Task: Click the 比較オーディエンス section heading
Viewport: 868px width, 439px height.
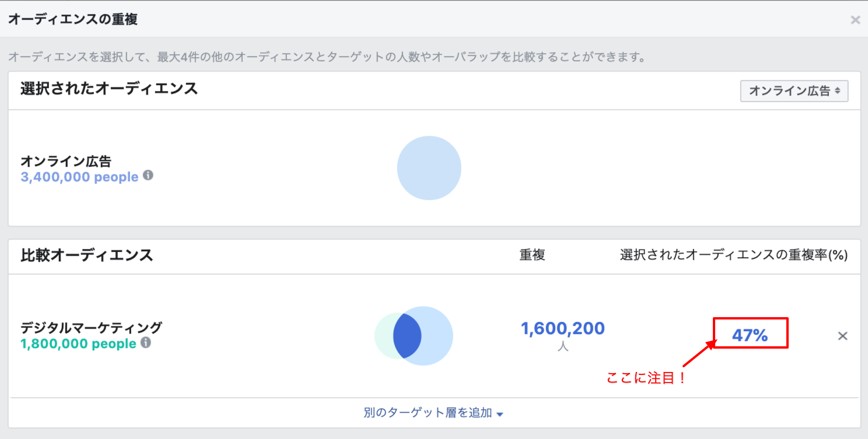Action: point(86,255)
